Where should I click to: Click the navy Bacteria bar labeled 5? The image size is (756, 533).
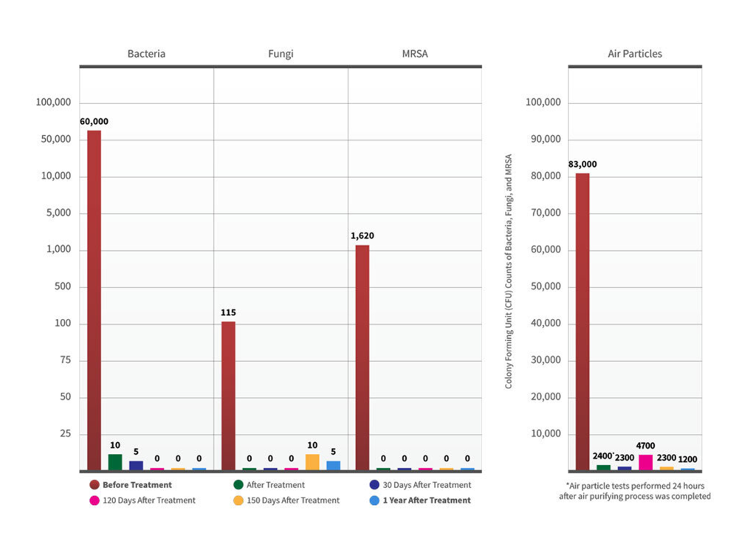pyautogui.click(x=136, y=465)
